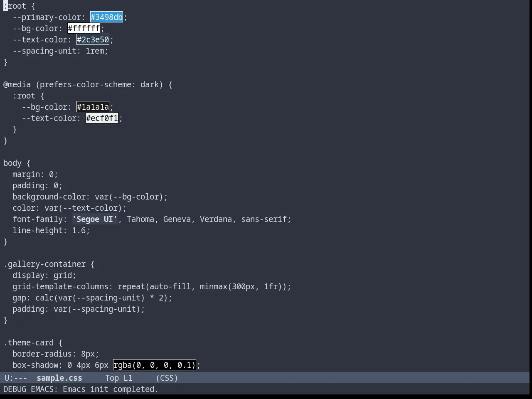532x399 pixels.
Task: Click the L1 line number indicator
Action: click(x=128, y=378)
